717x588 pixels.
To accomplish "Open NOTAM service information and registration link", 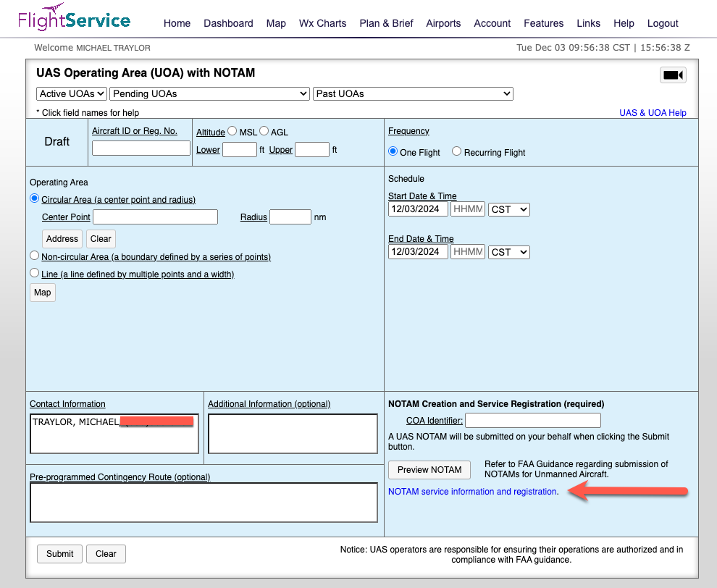I will click(x=472, y=492).
